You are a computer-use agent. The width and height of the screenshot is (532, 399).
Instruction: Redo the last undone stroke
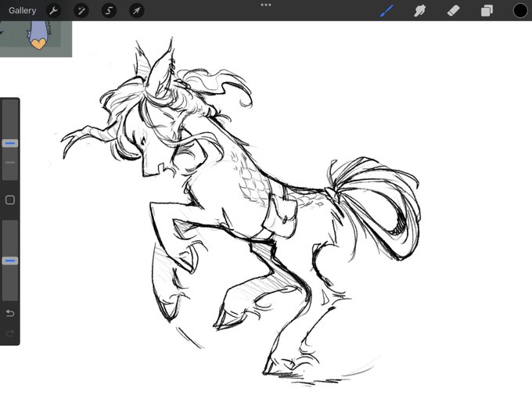pyautogui.click(x=10, y=333)
